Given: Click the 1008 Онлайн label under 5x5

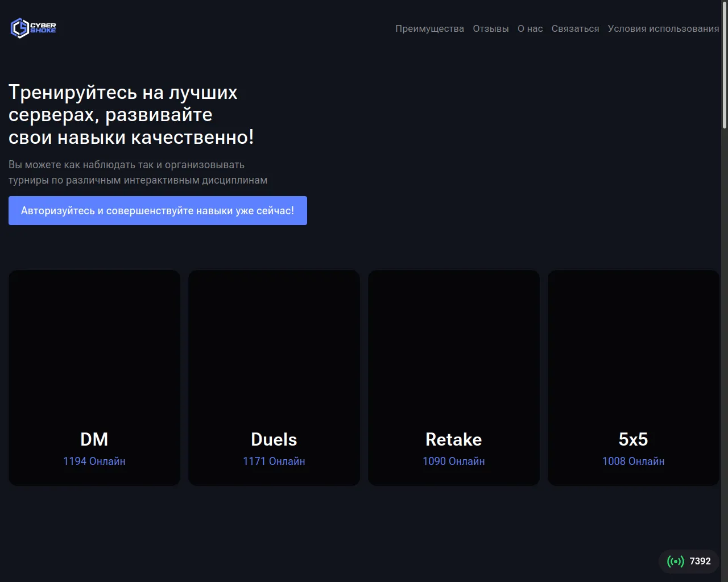Looking at the screenshot, I should click(x=633, y=462).
